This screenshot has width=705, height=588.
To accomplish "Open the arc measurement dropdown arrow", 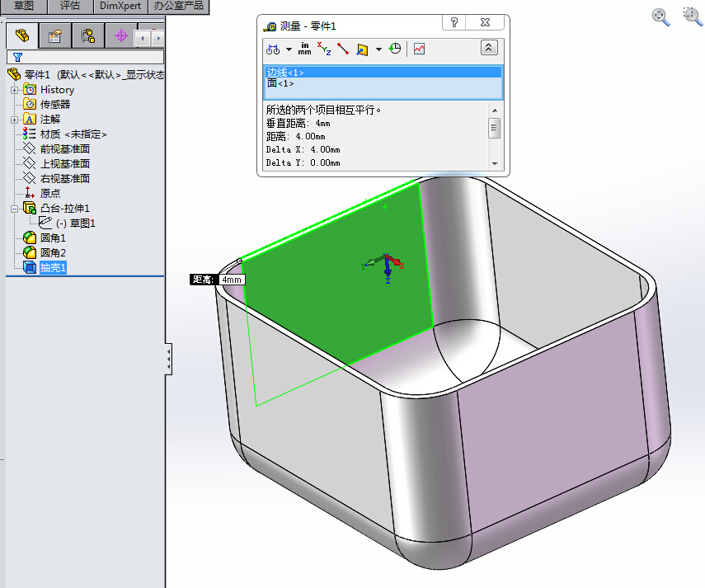I will pyautogui.click(x=287, y=49).
